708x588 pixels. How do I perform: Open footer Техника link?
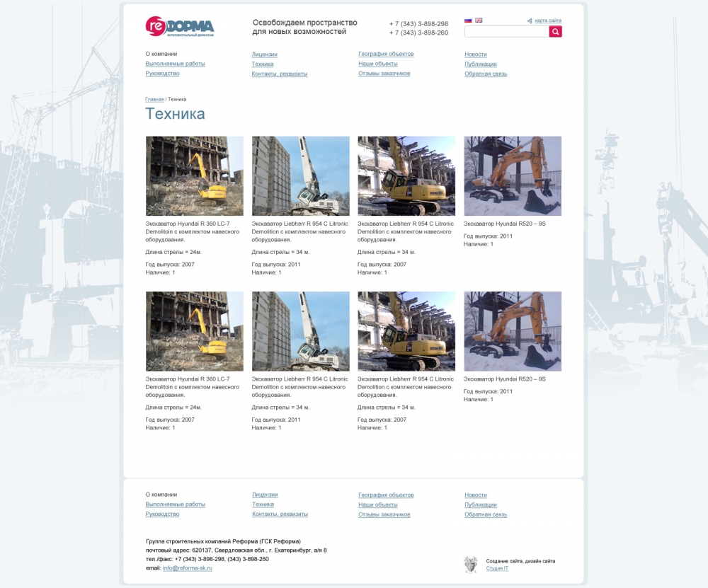tap(263, 505)
